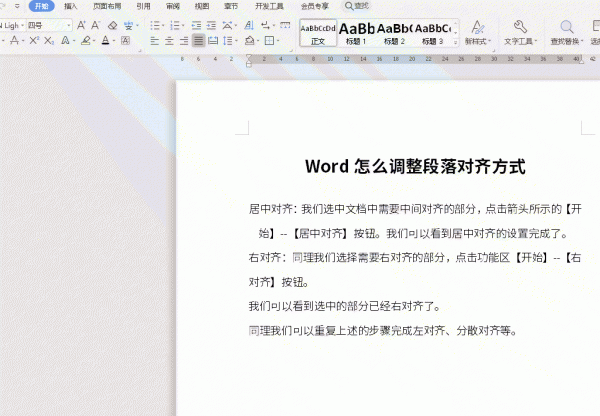The image size is (600, 416).
Task: Apply the 标题 1 style
Action: 356,33
